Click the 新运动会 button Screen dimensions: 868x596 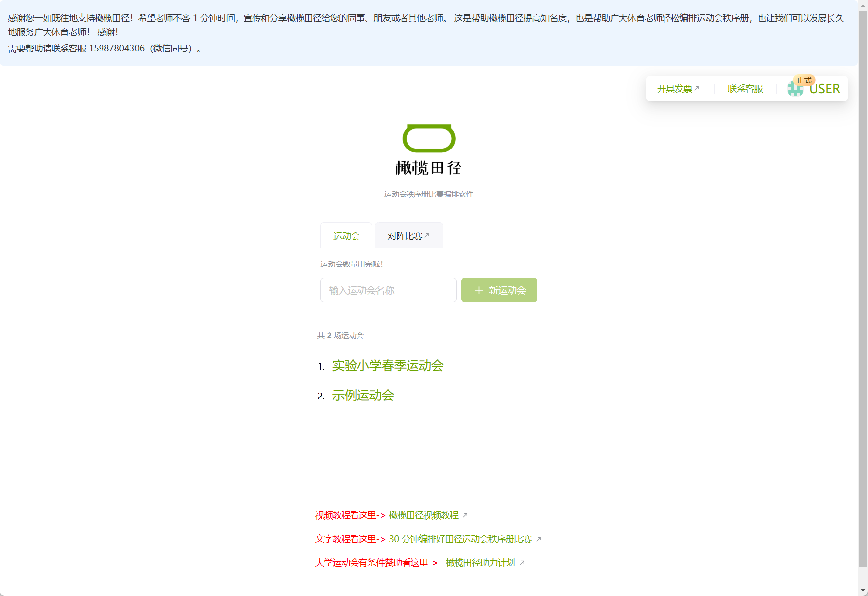(499, 290)
